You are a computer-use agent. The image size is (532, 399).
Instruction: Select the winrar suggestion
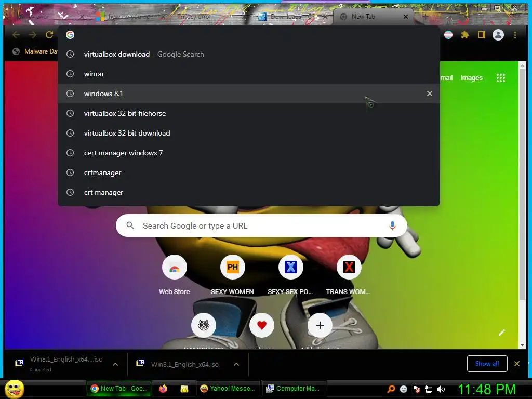pyautogui.click(x=249, y=74)
